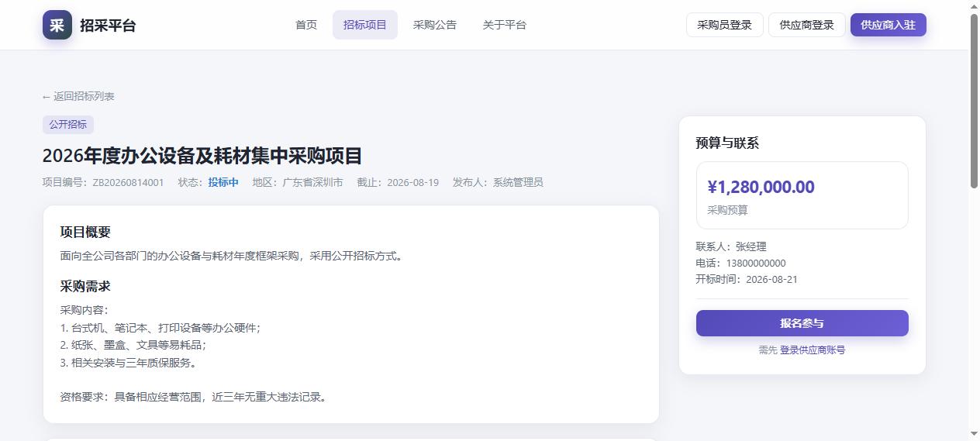Click 开标时间：2026-08-21 text
This screenshot has height=441, width=980.
[x=747, y=279]
